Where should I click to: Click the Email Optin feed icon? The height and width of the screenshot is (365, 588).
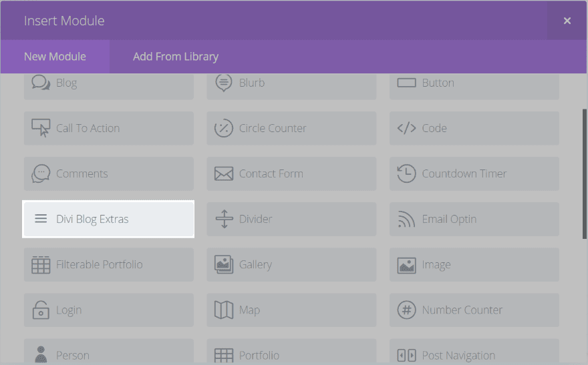pyautogui.click(x=406, y=219)
